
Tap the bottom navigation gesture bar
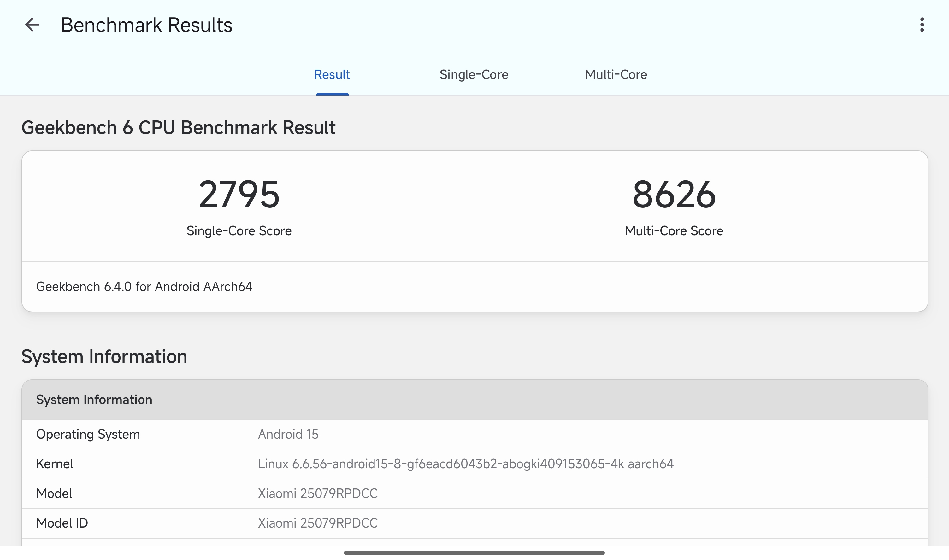tap(474, 553)
